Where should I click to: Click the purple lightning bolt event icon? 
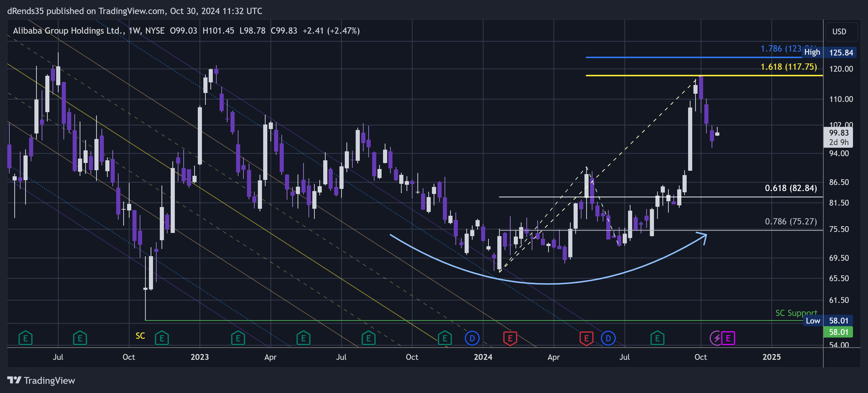click(x=715, y=338)
